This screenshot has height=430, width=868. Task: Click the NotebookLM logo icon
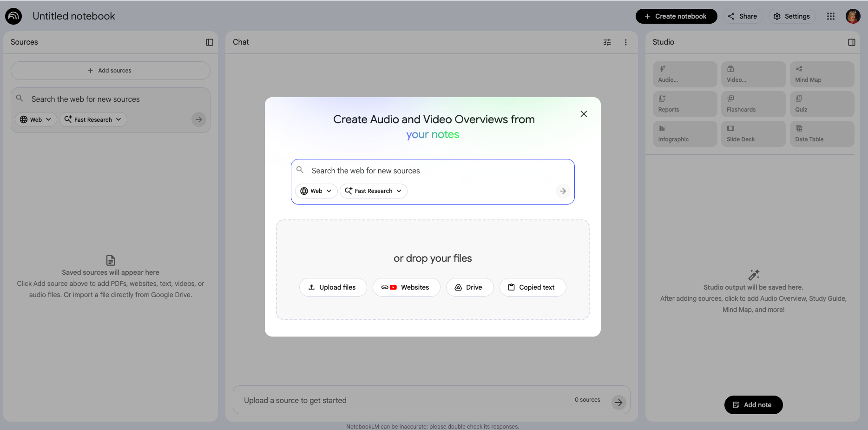click(13, 16)
